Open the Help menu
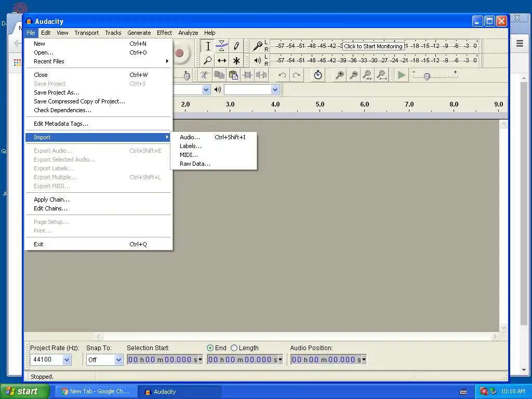This screenshot has height=399, width=532. coord(210,33)
